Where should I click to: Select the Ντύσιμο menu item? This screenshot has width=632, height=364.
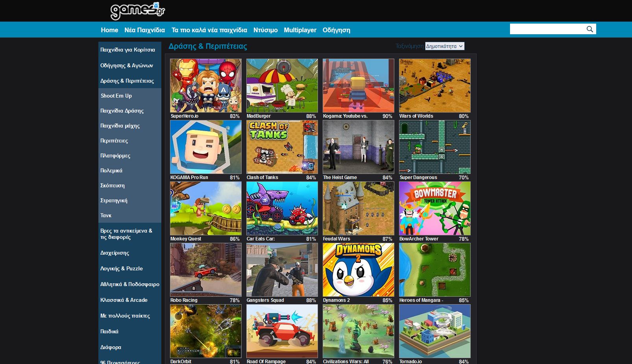(266, 30)
